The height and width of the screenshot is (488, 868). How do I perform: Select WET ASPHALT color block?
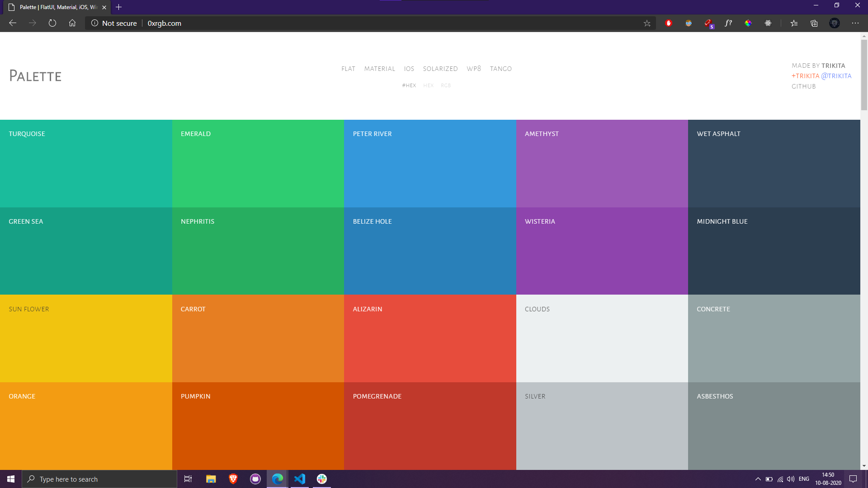click(x=774, y=163)
